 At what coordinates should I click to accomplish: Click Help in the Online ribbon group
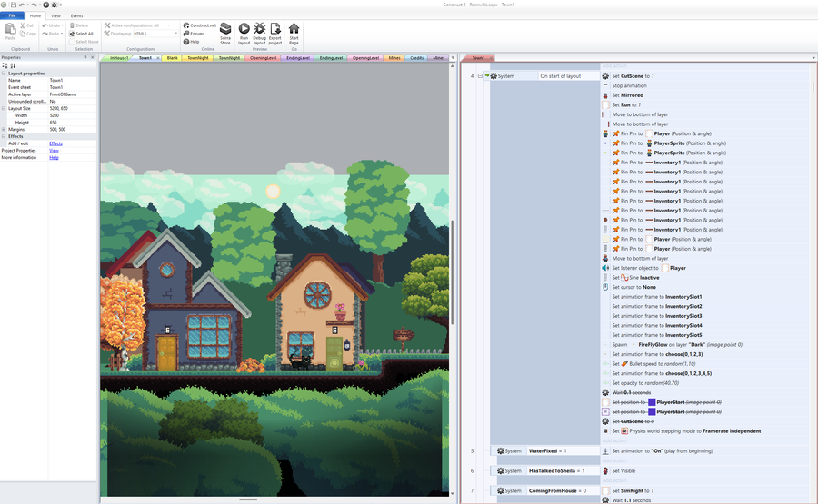point(191,42)
